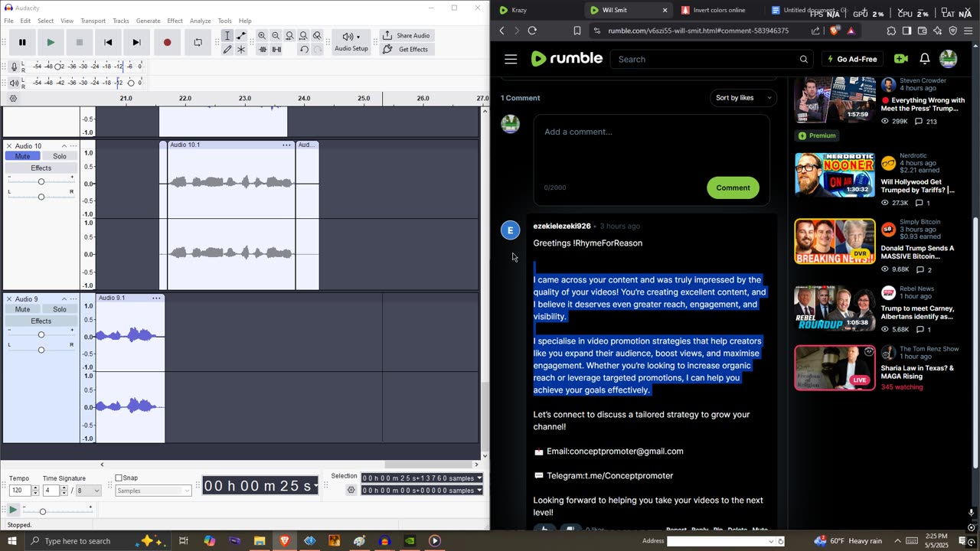Open the Audio Setup dropdown
The image size is (980, 551).
click(351, 42)
